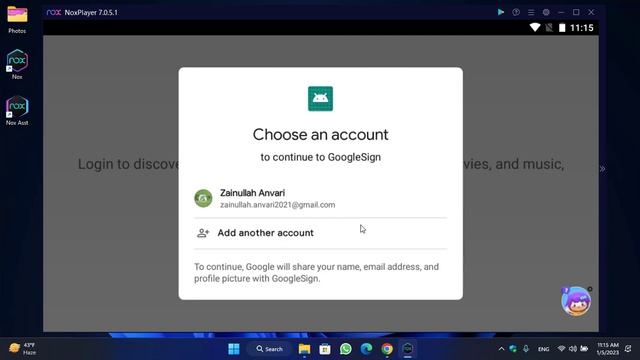Open Microsoft Store from taskbar
Image resolution: width=640 pixels, height=360 pixels.
coord(325,349)
